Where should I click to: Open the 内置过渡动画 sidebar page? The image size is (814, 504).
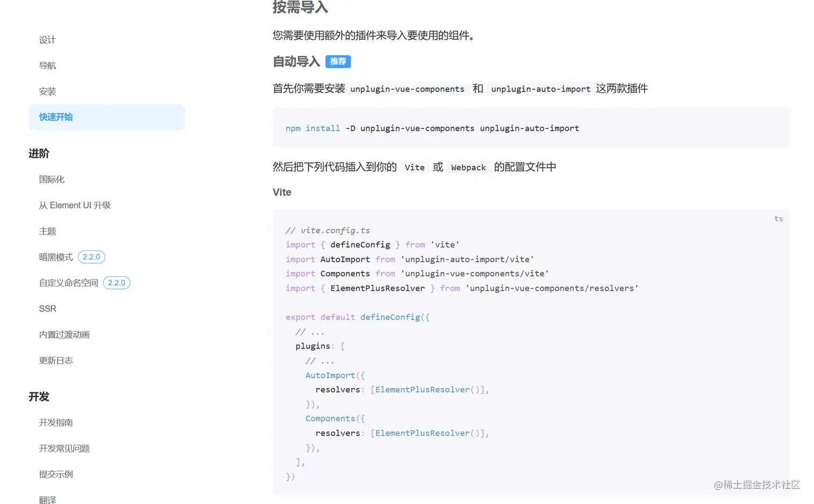coord(64,334)
